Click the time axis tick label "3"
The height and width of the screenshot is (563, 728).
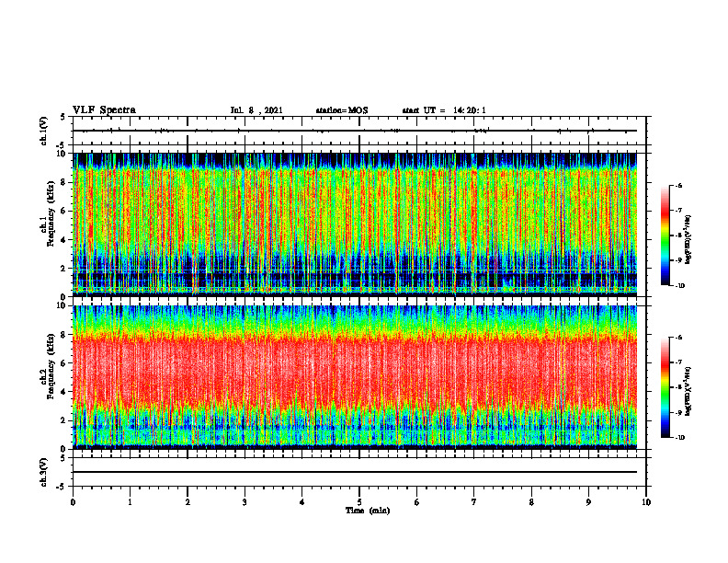pos(245,502)
